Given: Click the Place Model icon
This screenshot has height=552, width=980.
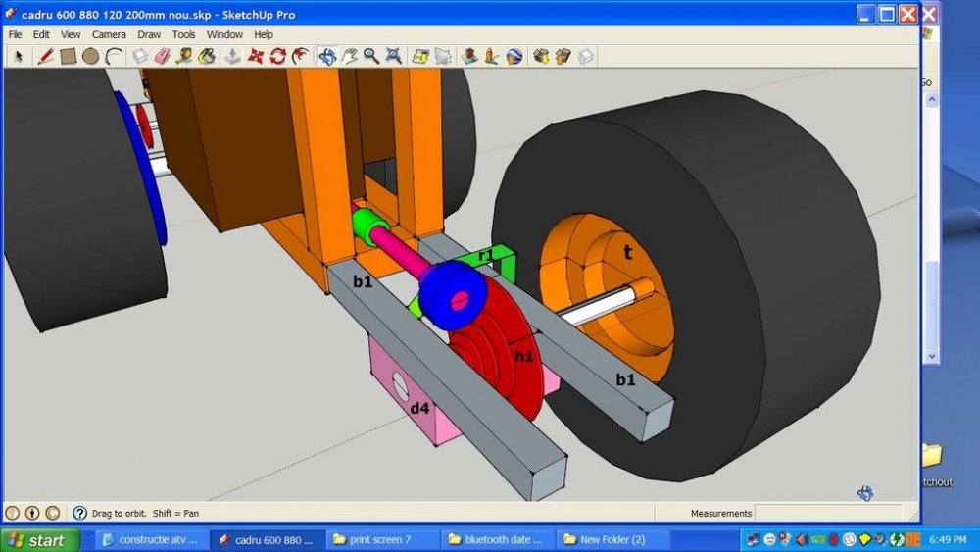Looking at the screenshot, I should pyautogui.click(x=469, y=57).
